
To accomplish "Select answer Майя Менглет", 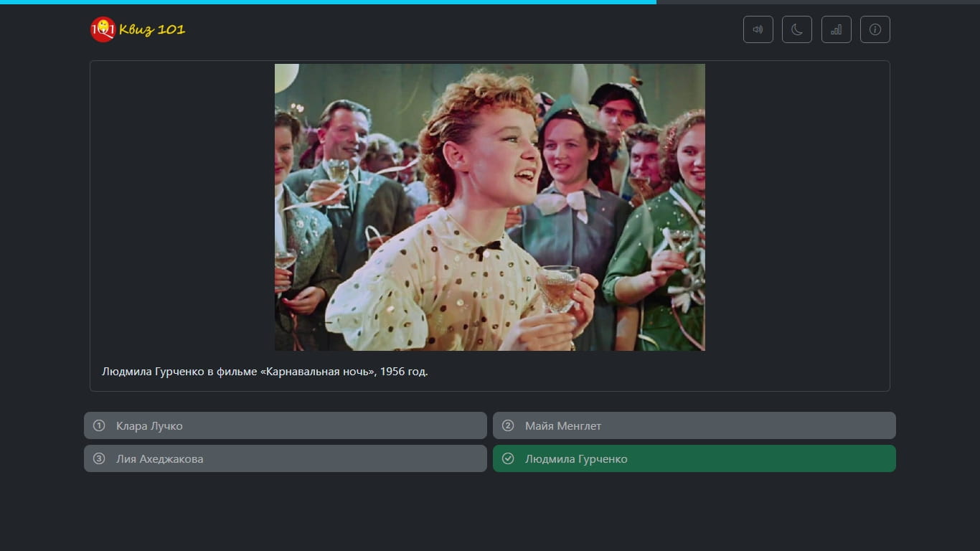I will point(694,425).
